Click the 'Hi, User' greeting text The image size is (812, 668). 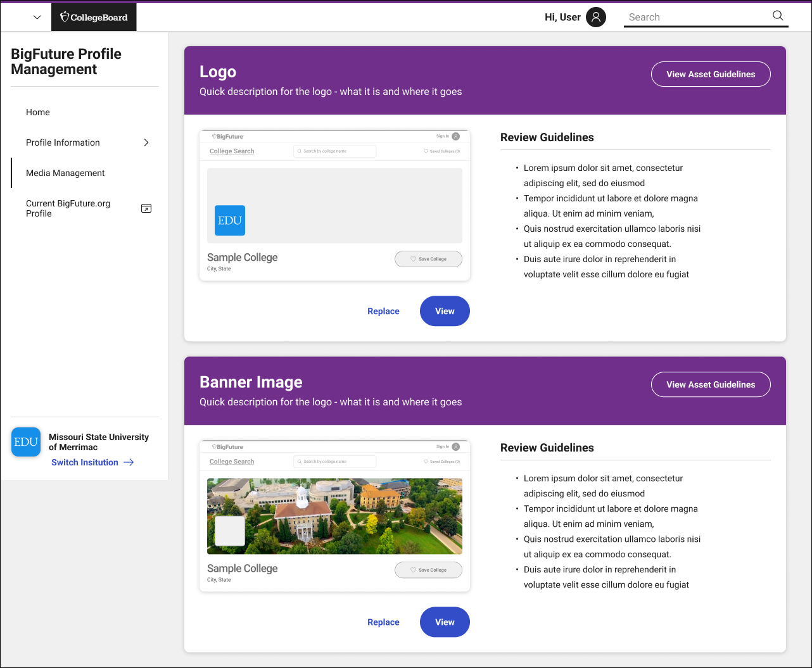pos(562,17)
